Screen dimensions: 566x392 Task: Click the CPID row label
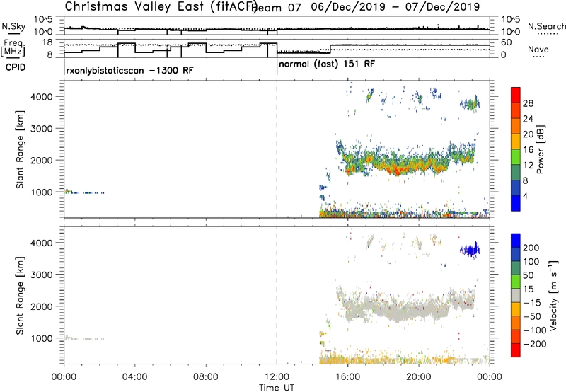[x=16, y=67]
